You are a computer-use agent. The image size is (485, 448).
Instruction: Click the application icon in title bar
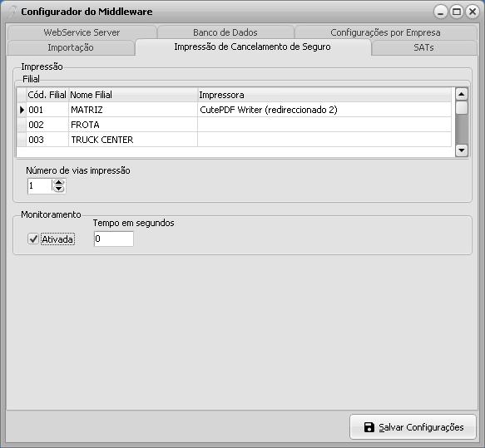(x=12, y=12)
